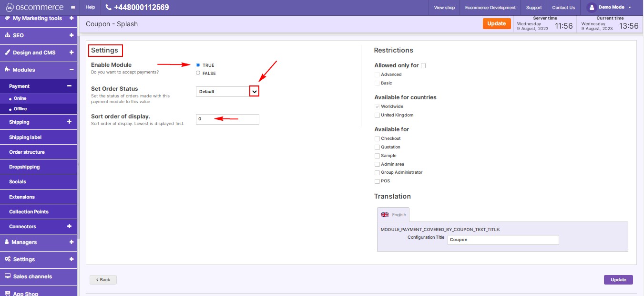Screen dimensions: 644x296
Task: Go back with the Back button
Action: tap(103, 280)
